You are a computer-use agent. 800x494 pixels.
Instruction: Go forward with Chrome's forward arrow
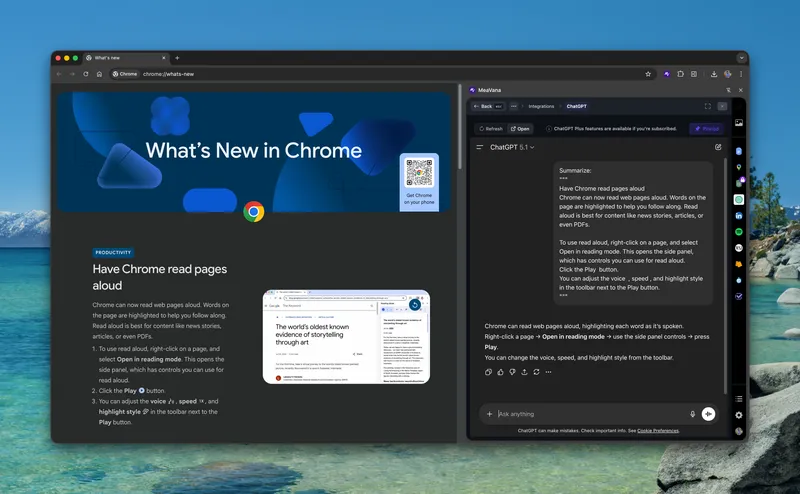(72, 74)
